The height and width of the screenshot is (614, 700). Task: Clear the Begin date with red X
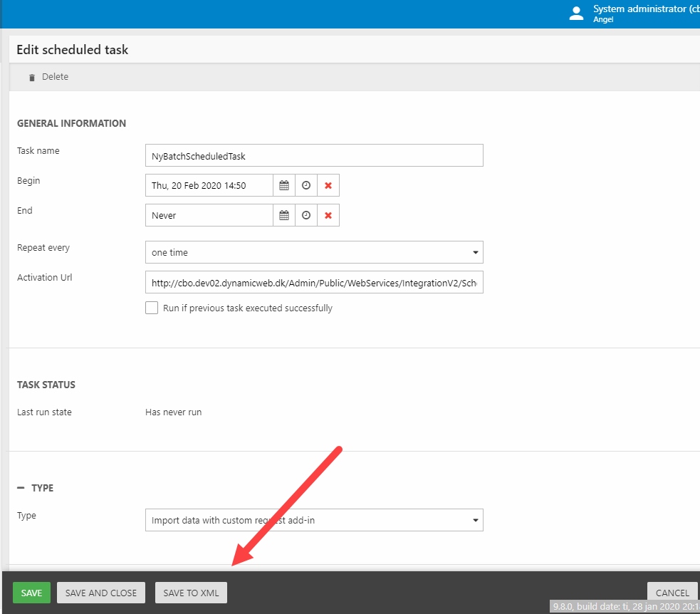click(328, 185)
